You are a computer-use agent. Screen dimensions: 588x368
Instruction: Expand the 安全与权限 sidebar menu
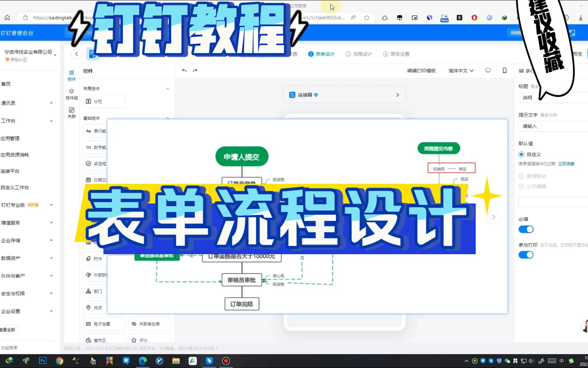coord(51,293)
